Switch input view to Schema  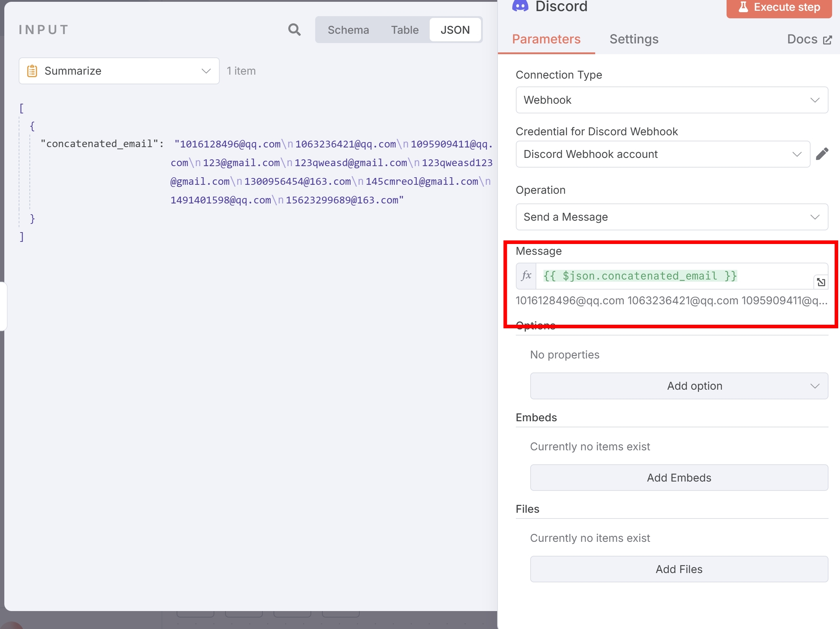tap(348, 30)
